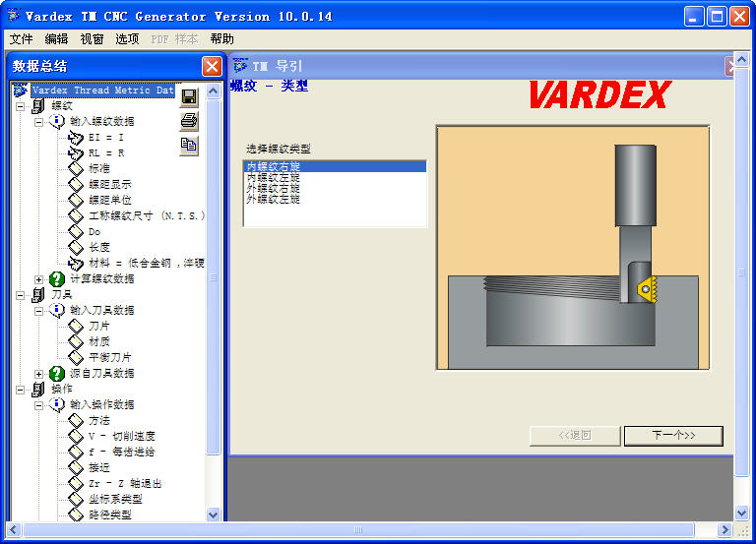The height and width of the screenshot is (544, 756).
Task: Select 内螺纹左旋 in thread type list
Action: pyautogui.click(x=335, y=177)
